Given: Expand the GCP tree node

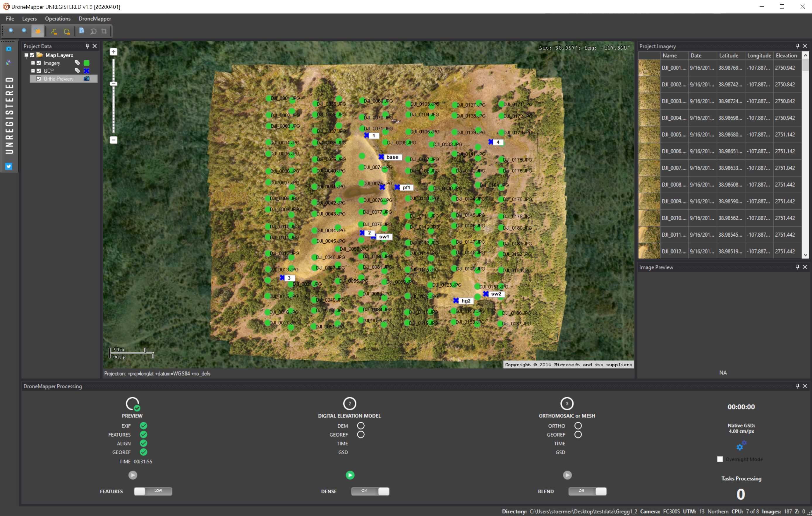Looking at the screenshot, I should coord(33,71).
